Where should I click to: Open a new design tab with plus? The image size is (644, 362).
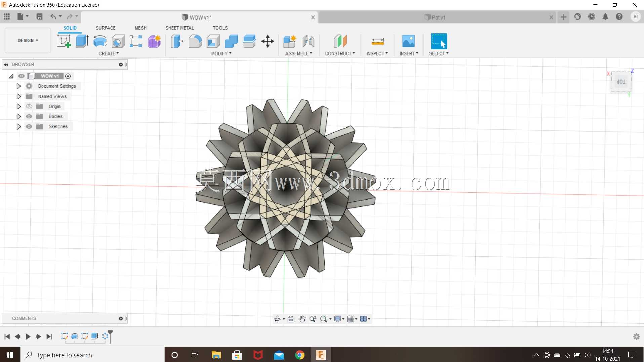pos(564,17)
